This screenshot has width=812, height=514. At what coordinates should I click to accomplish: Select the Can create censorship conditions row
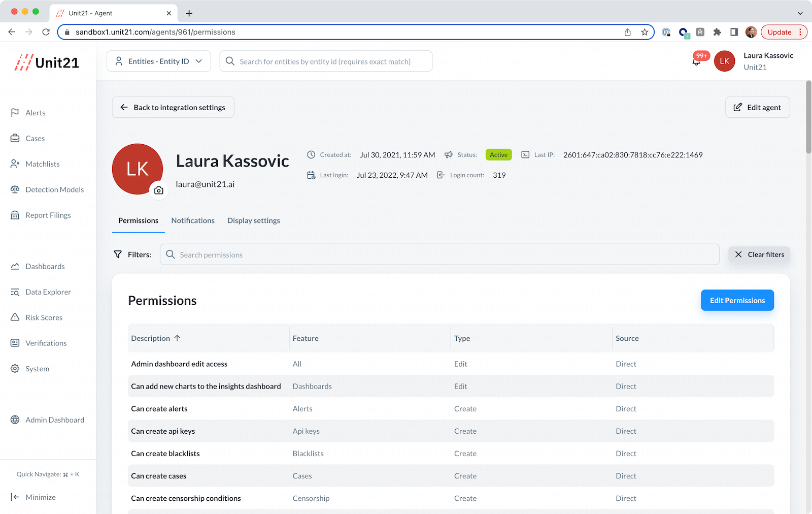coord(451,498)
